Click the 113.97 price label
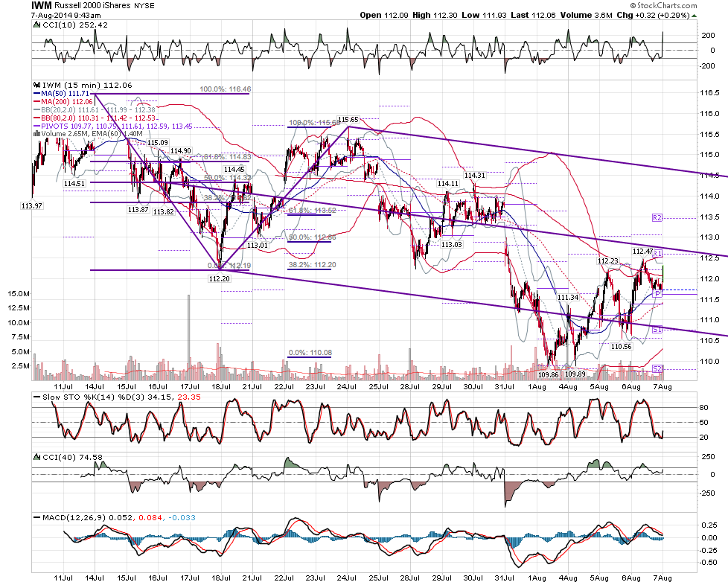This screenshot has height=582, width=728. [31, 205]
